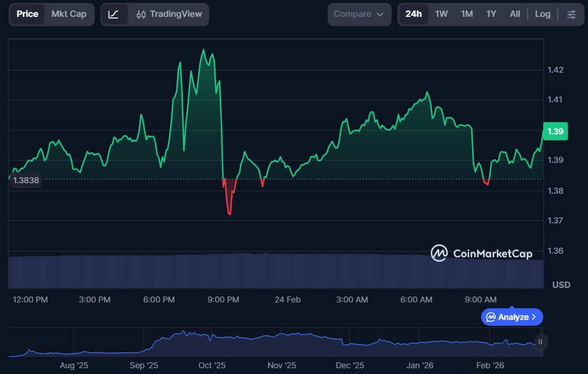
Task: Click the pause handle on range navigator
Action: (540, 342)
